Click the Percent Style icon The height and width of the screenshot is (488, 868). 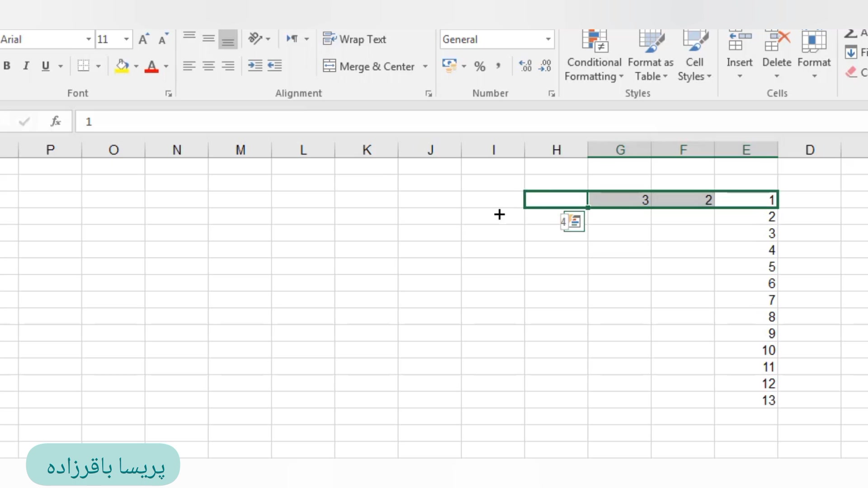480,66
